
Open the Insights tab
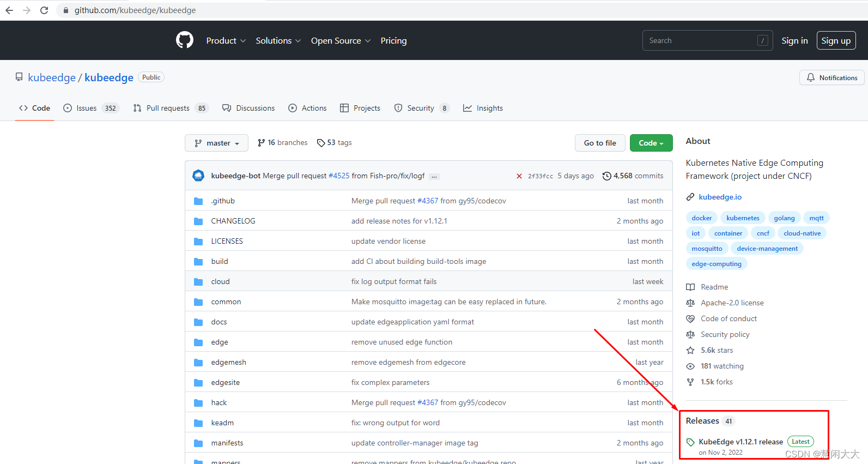point(483,108)
